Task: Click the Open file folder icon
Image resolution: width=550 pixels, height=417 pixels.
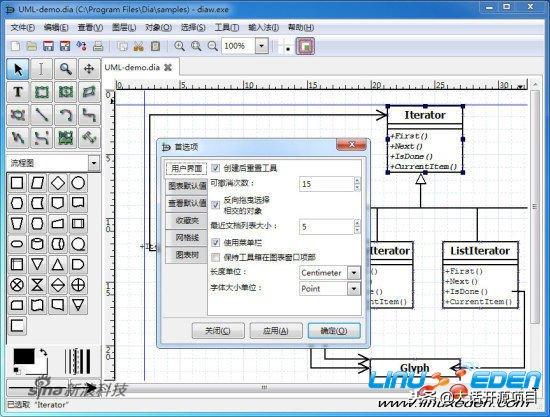Action: [x=32, y=46]
